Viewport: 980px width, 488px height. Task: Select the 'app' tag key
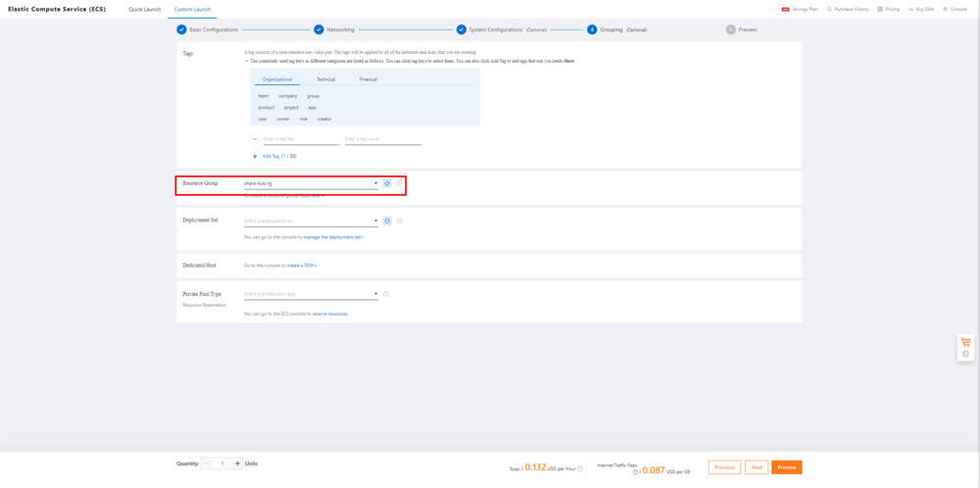point(313,108)
